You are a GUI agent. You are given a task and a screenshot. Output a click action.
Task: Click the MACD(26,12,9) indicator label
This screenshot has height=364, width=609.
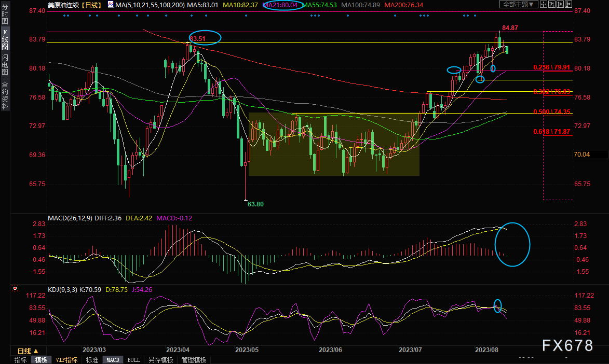pyautogui.click(x=70, y=218)
